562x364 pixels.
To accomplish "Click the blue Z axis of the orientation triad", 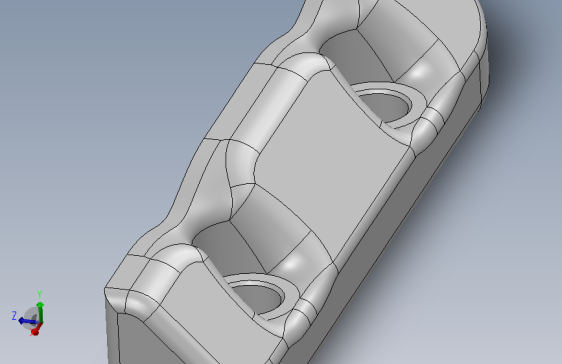I will pos(28,321).
